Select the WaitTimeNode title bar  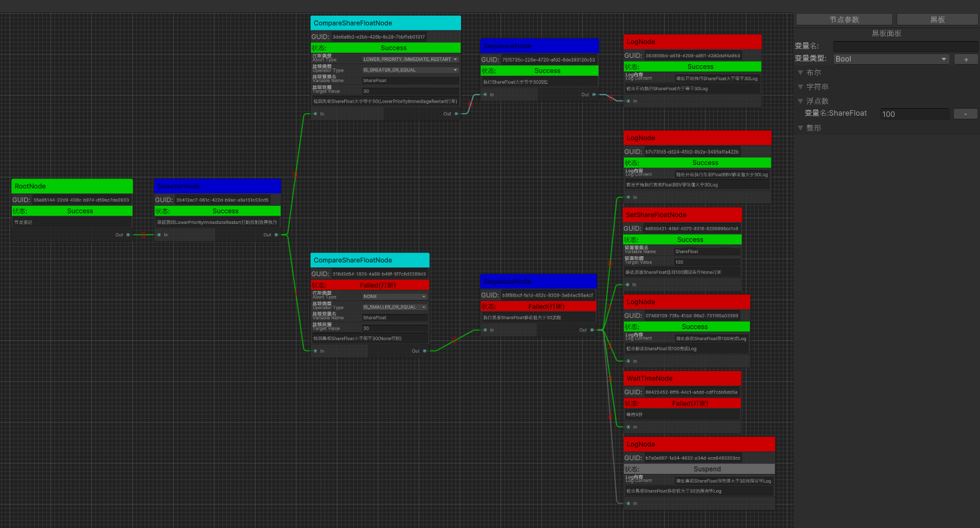point(682,378)
